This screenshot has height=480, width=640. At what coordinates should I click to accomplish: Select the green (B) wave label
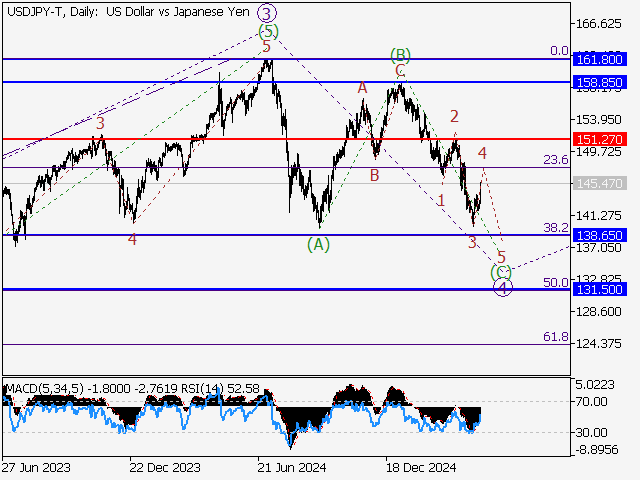click(x=400, y=54)
